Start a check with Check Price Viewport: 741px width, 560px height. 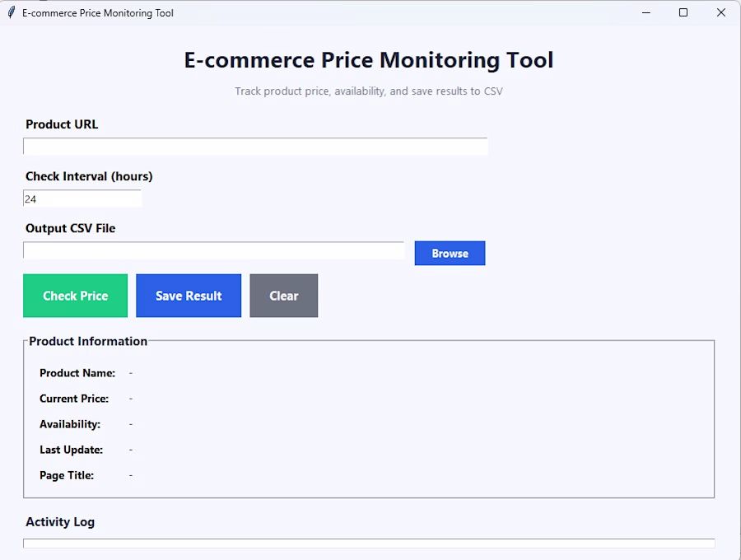pos(75,296)
